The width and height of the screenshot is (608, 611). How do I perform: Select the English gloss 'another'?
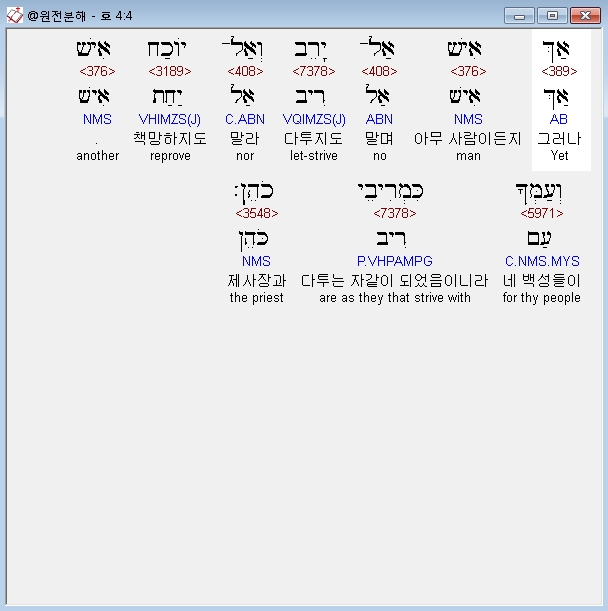(98, 155)
